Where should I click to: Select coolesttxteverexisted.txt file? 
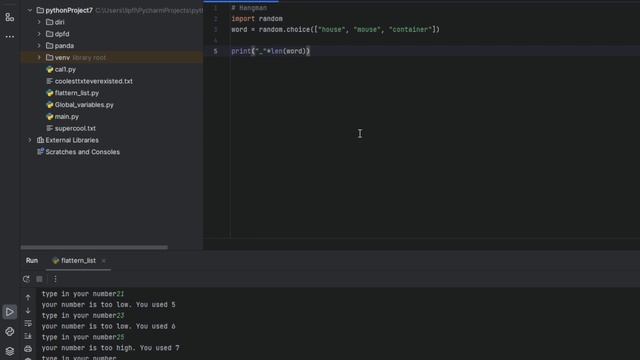pos(93,81)
